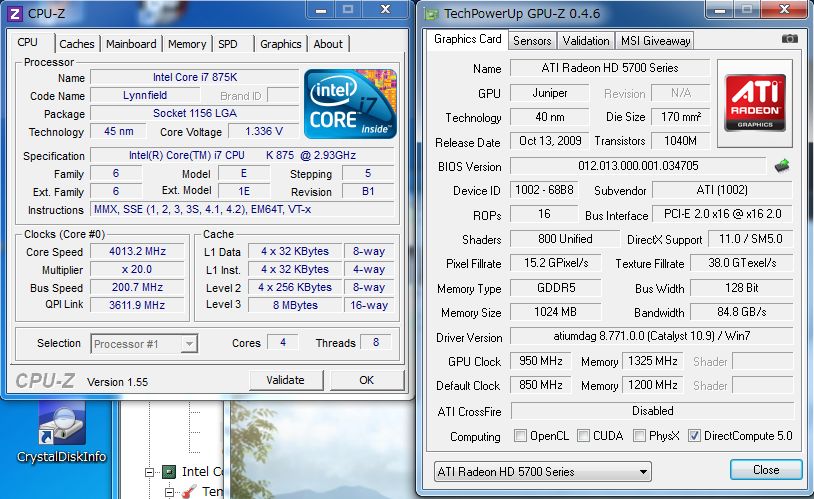Open the GPU-Z Validation tab
The image size is (814, 499).
pyautogui.click(x=586, y=41)
